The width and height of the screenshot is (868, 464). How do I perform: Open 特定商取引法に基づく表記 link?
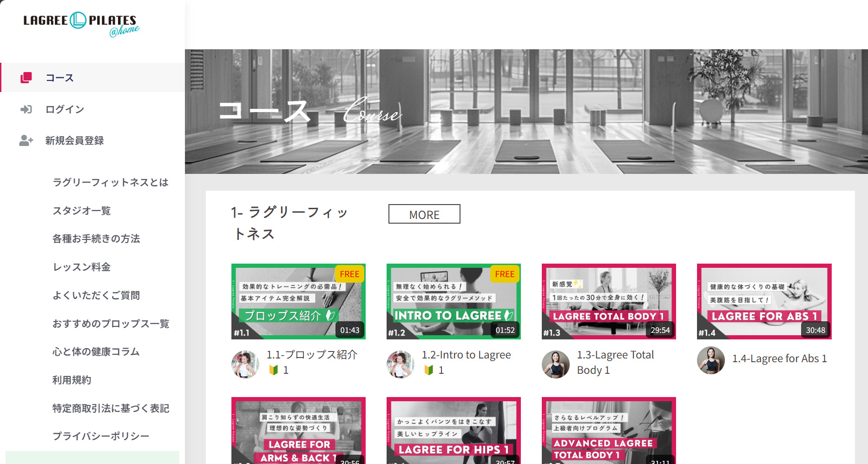pyautogui.click(x=111, y=408)
